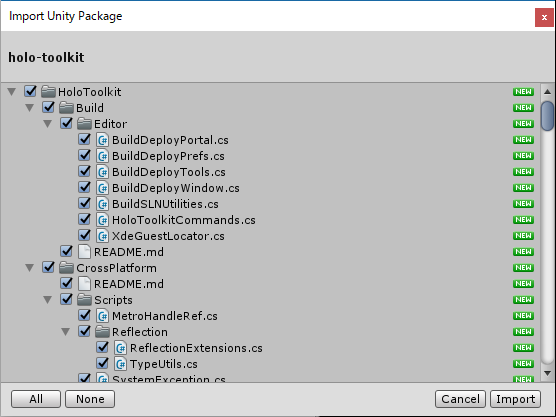The width and height of the screenshot is (556, 417).
Task: Select all items with the All button
Action: 36,399
